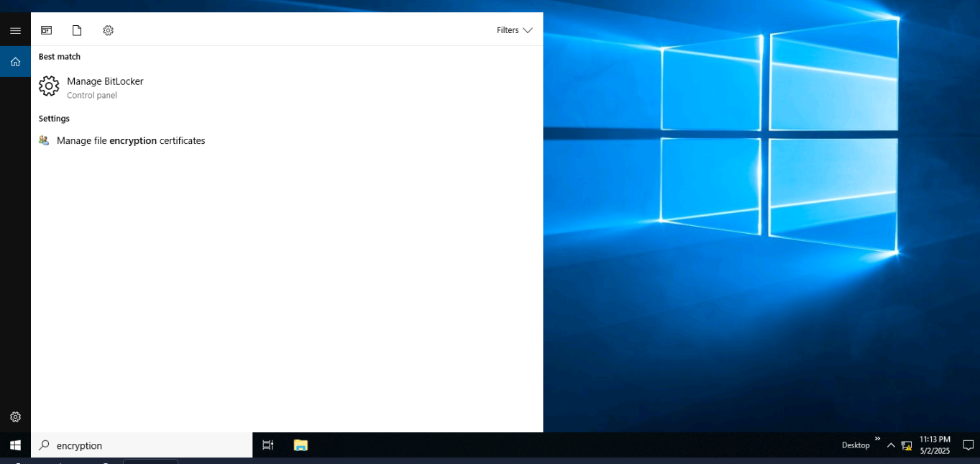Image resolution: width=980 pixels, height=464 pixels.
Task: Open settings gear at sidebar bottom
Action: click(x=15, y=417)
